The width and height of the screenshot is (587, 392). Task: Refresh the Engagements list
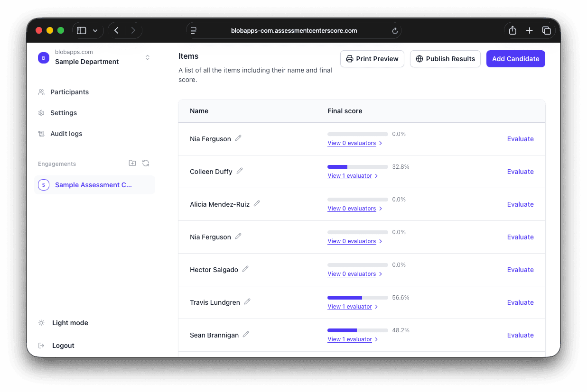point(146,163)
